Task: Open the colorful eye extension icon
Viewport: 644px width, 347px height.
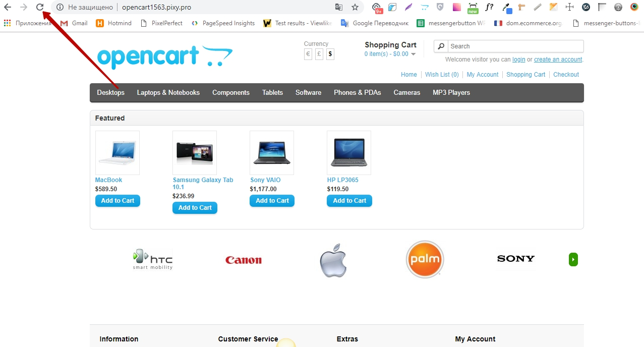Action: click(634, 7)
